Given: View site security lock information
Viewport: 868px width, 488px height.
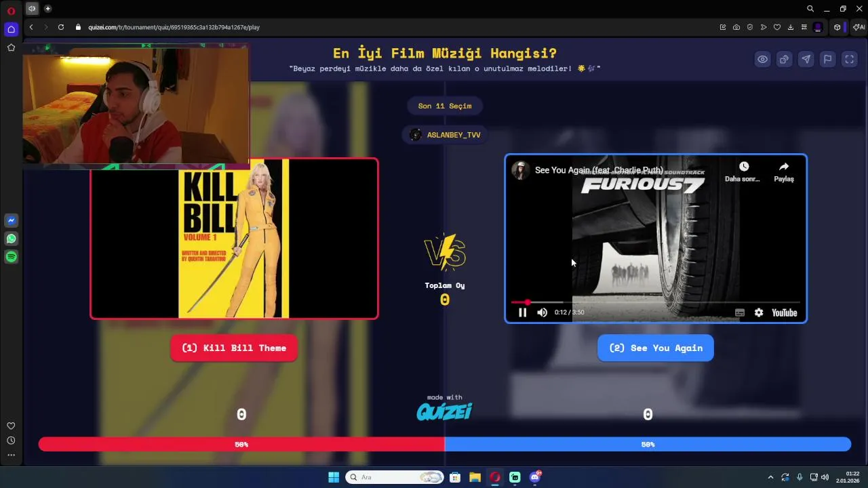Looking at the screenshot, I should point(78,27).
